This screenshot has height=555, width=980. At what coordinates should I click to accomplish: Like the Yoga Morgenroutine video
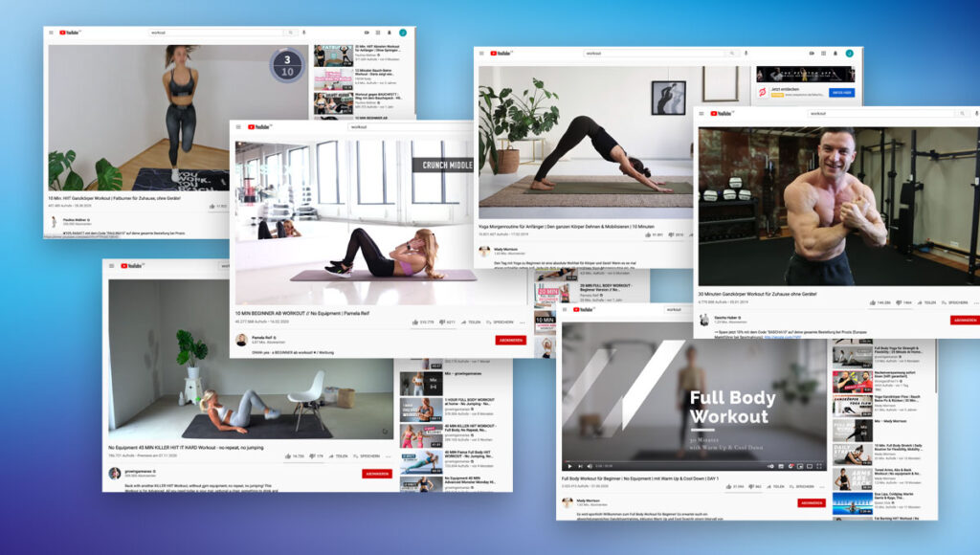tap(648, 235)
